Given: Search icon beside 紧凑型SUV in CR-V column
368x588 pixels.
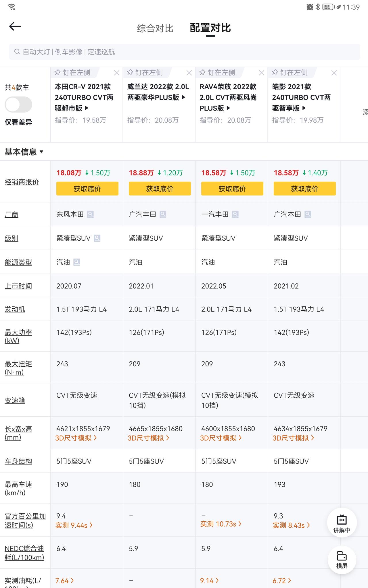Looking at the screenshot, I should (97, 238).
